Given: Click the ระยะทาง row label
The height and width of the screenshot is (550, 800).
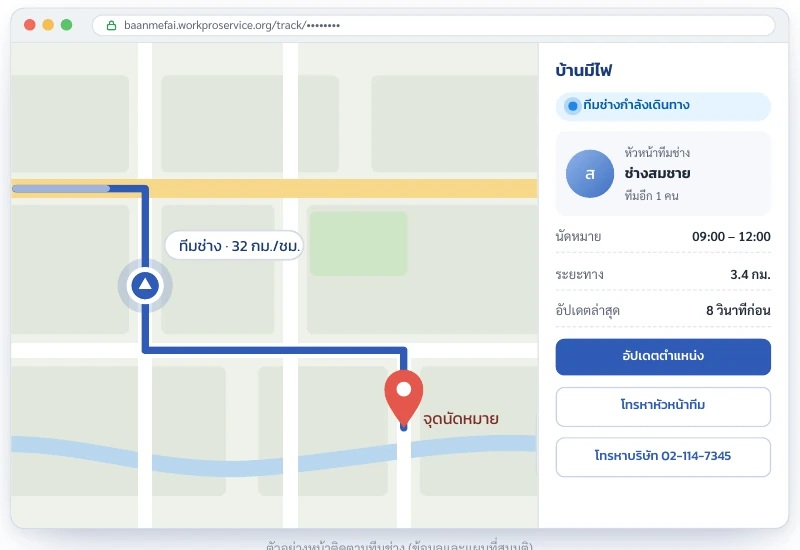Looking at the screenshot, I should tap(580, 274).
